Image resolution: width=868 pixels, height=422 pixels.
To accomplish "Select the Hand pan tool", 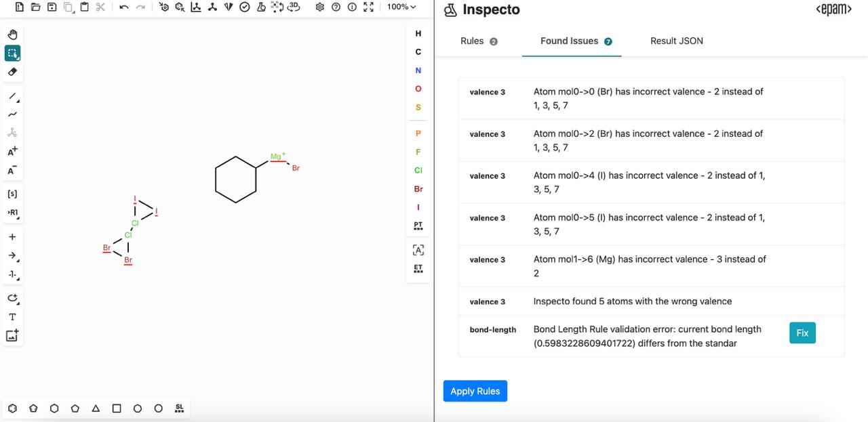I will pos(12,35).
